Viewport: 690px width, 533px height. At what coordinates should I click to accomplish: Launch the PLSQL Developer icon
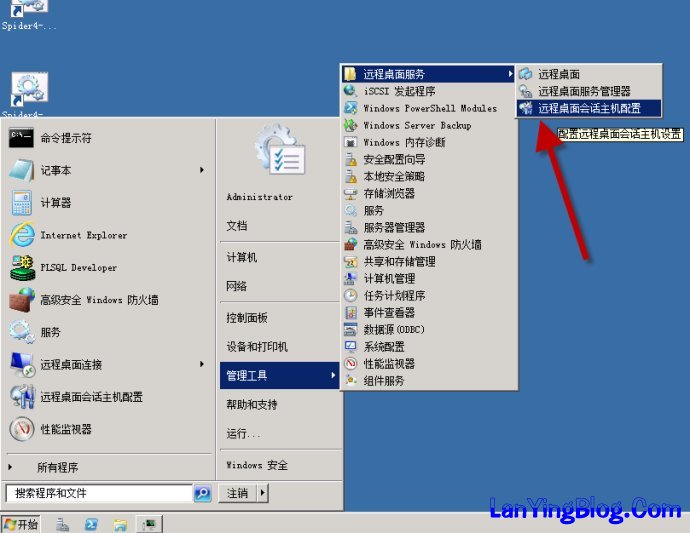pyautogui.click(x=22, y=268)
